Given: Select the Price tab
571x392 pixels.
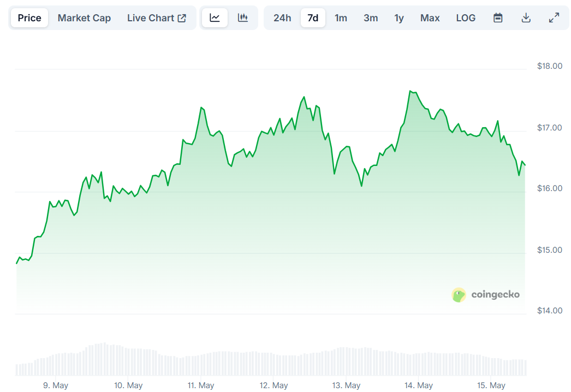Looking at the screenshot, I should click(29, 18).
